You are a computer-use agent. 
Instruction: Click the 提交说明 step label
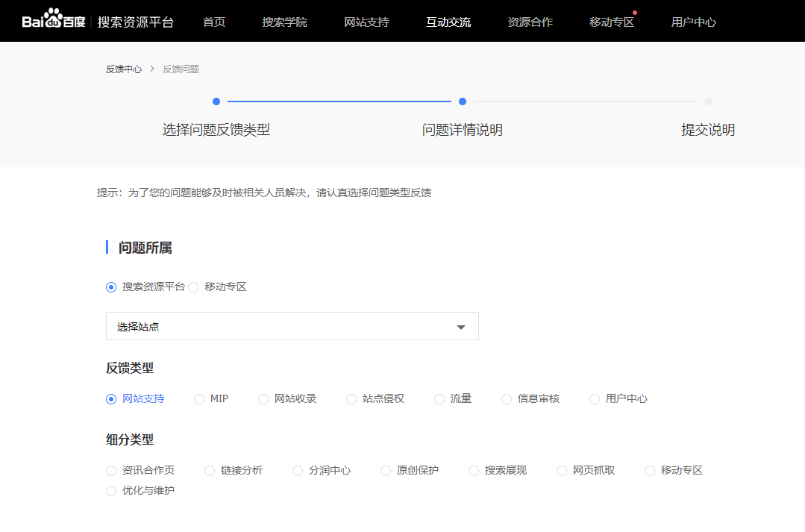point(708,130)
